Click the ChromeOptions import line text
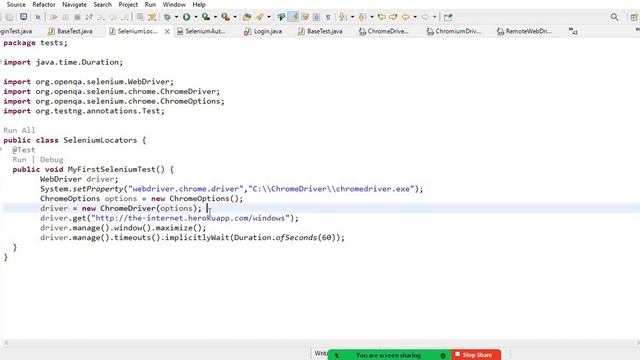This screenshot has height=360, width=640. [114, 101]
